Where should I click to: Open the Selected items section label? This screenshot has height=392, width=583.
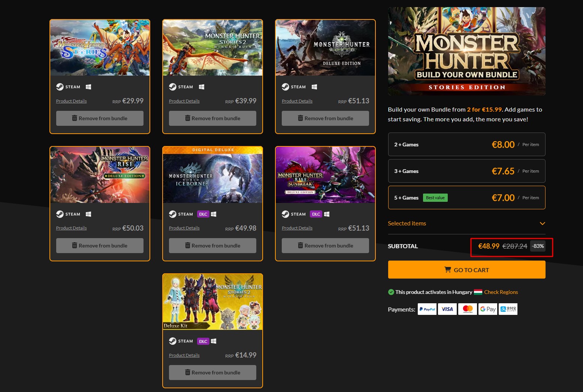(x=407, y=224)
